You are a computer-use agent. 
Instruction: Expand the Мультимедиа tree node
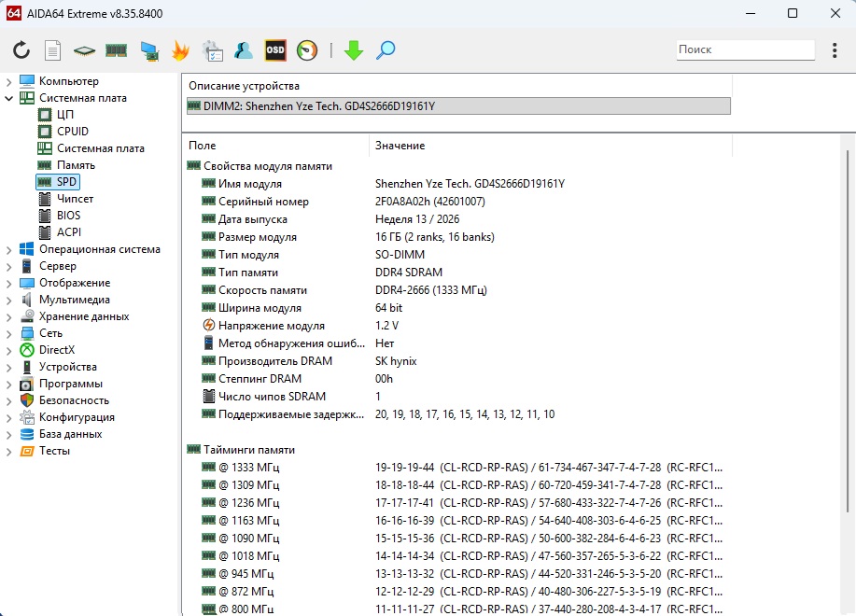(8, 301)
